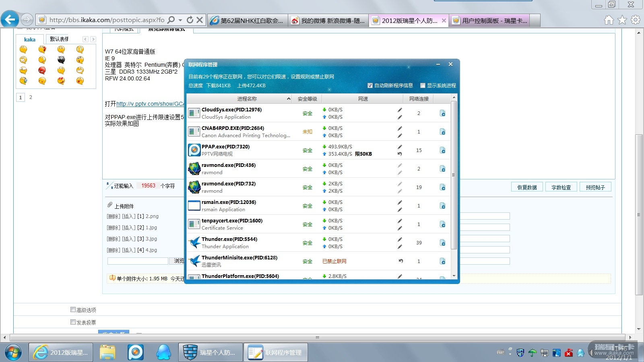Open QQ penguin from the taskbar
Screen dimensions: 644x362
(x=163, y=352)
